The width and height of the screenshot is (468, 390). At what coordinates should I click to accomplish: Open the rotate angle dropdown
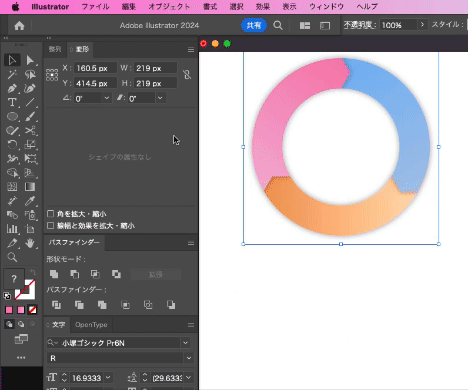coord(107,98)
